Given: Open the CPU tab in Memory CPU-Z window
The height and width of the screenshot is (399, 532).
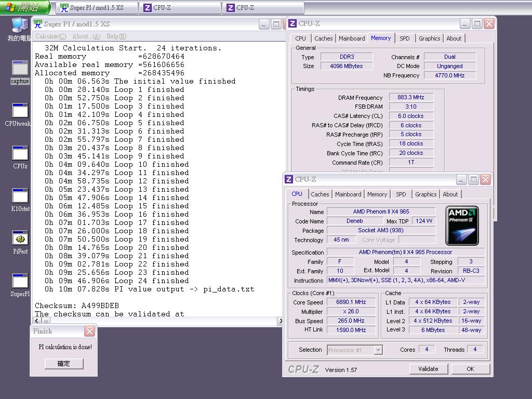Looking at the screenshot, I should [x=300, y=38].
